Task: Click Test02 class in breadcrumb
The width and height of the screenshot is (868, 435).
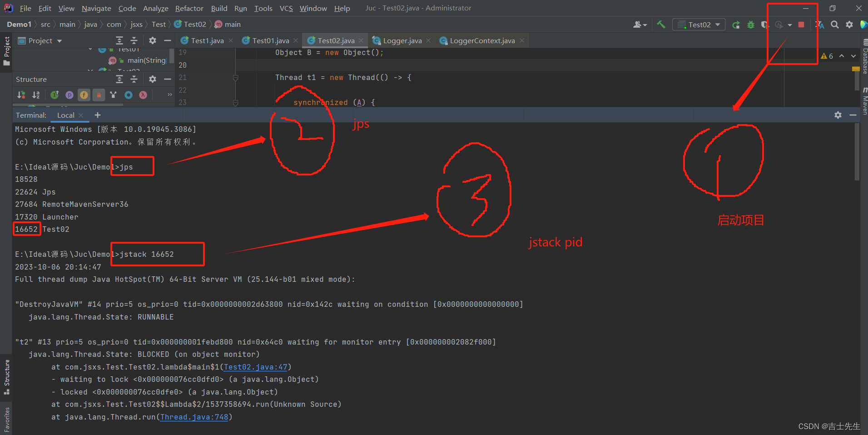Action: coord(190,25)
